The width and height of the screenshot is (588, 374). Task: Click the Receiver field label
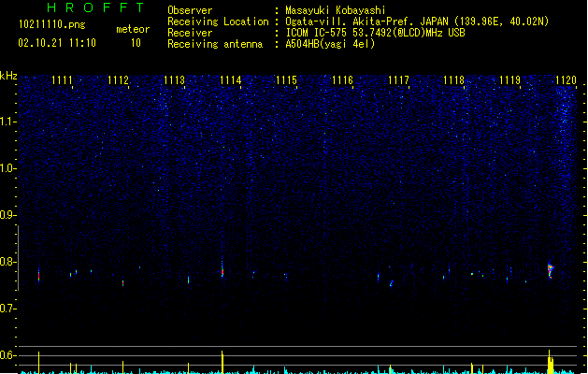[190, 33]
